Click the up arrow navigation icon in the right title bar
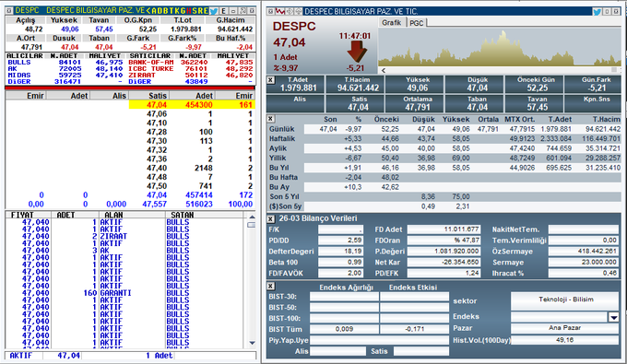 coord(299,12)
